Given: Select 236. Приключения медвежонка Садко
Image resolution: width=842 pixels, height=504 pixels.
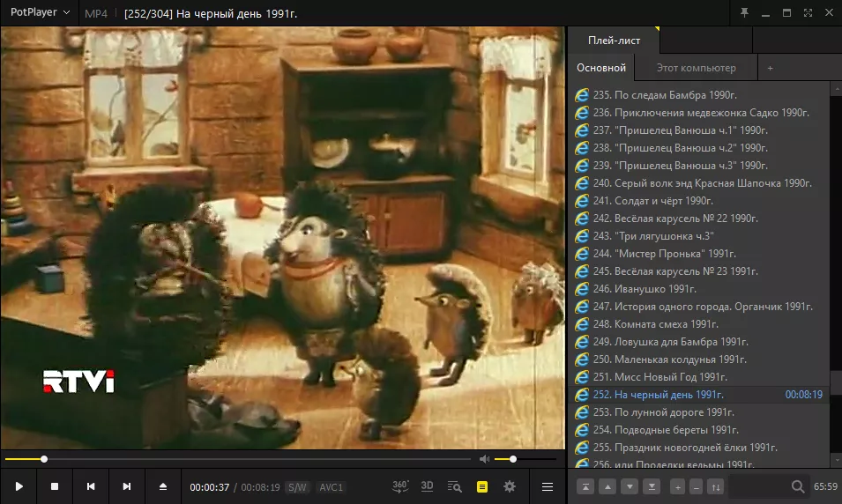Looking at the screenshot, I should pyautogui.click(x=699, y=113).
